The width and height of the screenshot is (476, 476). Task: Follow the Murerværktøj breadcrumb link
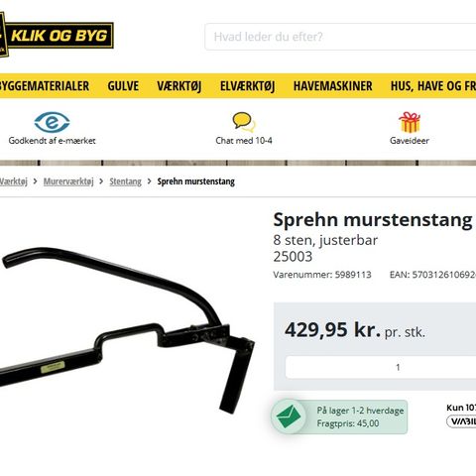pyautogui.click(x=68, y=181)
